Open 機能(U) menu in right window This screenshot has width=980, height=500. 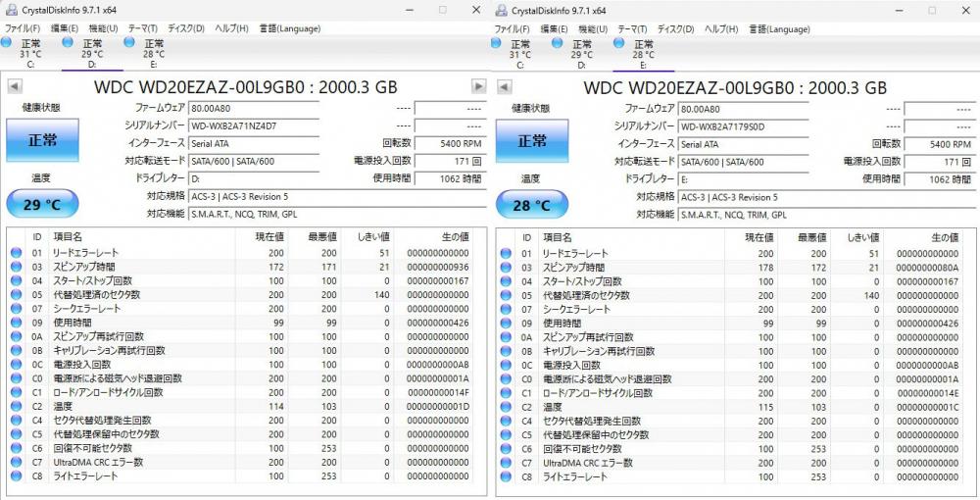(x=593, y=29)
